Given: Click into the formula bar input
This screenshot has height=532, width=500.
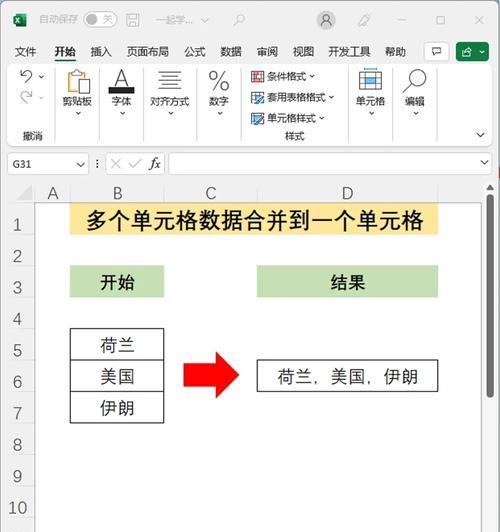Looking at the screenshot, I should (325, 164).
